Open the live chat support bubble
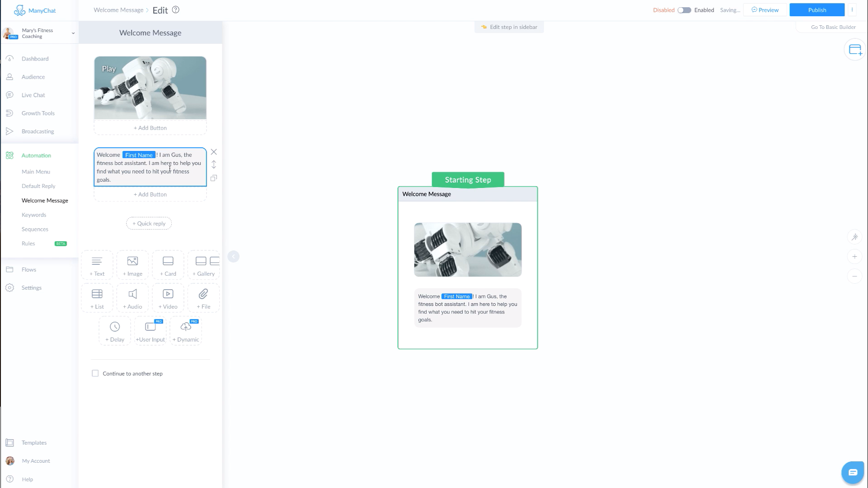This screenshot has width=868, height=488. (x=853, y=472)
